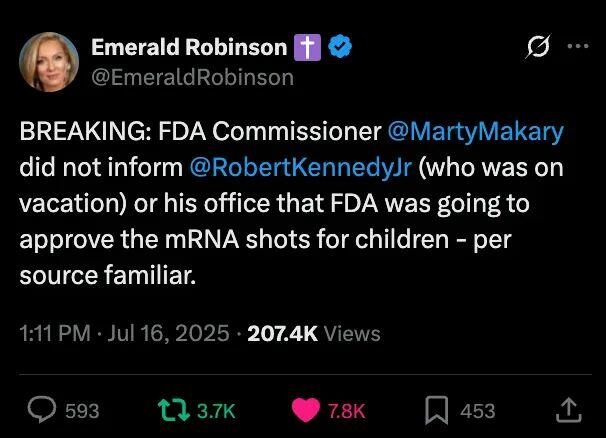This screenshot has width=606, height=438.
Task: Unlike the post with pink heart
Action: coord(306,410)
